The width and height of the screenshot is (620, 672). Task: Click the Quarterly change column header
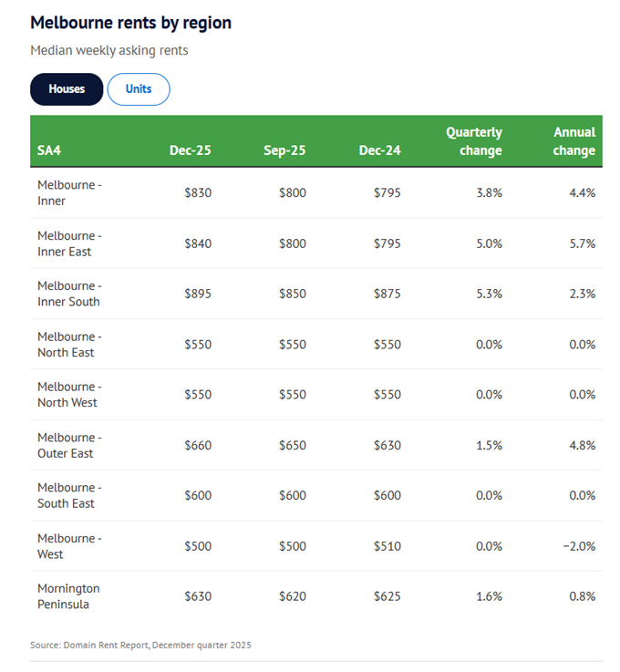473,141
